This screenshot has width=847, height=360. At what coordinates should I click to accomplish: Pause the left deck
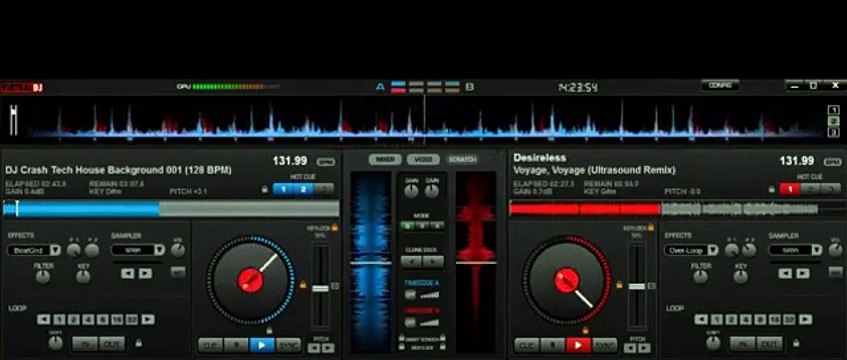click(x=236, y=345)
